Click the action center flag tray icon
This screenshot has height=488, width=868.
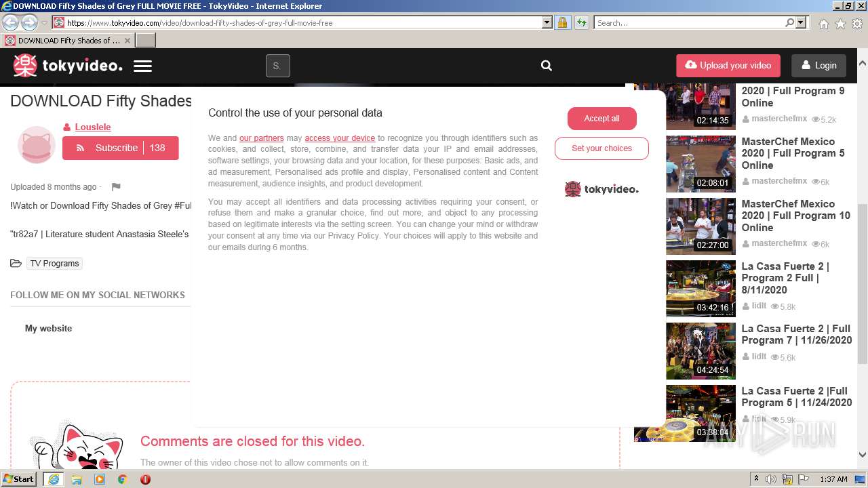[803, 479]
